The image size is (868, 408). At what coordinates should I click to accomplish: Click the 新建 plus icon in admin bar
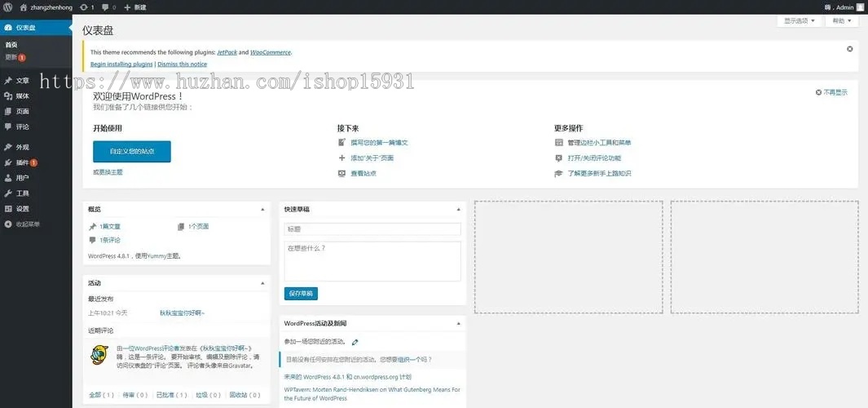pyautogui.click(x=127, y=7)
